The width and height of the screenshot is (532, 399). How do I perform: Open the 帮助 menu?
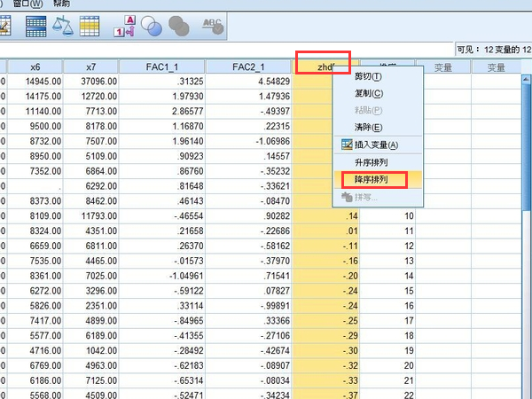click(61, 4)
